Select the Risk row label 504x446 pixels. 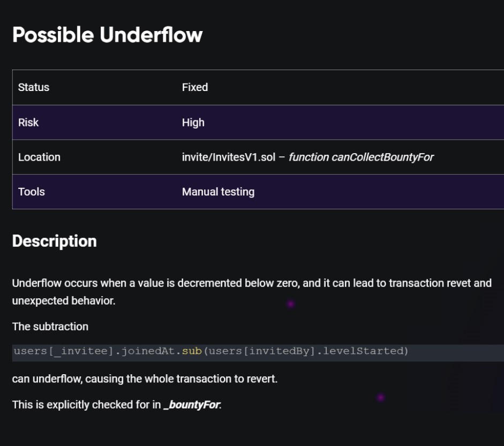tap(28, 123)
